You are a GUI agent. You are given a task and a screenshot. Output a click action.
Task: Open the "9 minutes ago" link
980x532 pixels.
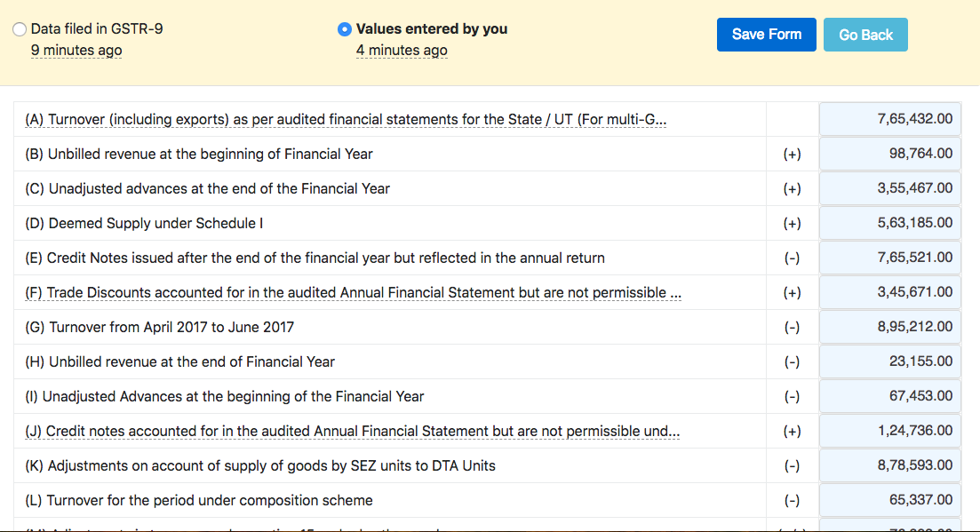[76, 51]
